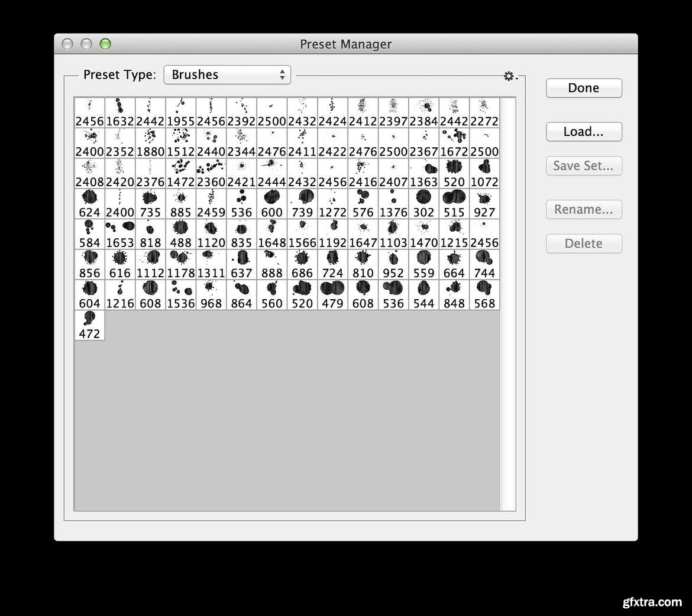Choose the 515 double blot brush
The image size is (692, 616).
tap(454, 204)
